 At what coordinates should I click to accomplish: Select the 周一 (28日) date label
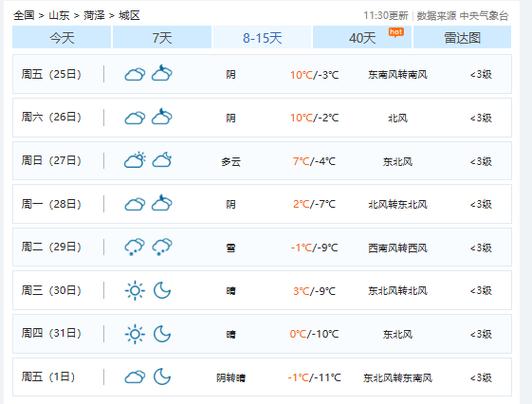point(52,204)
